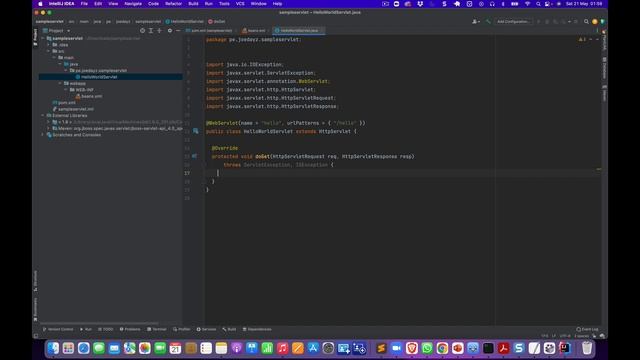Toggle Structure tool window stripe
This screenshot has width=640, height=360.
click(36, 281)
